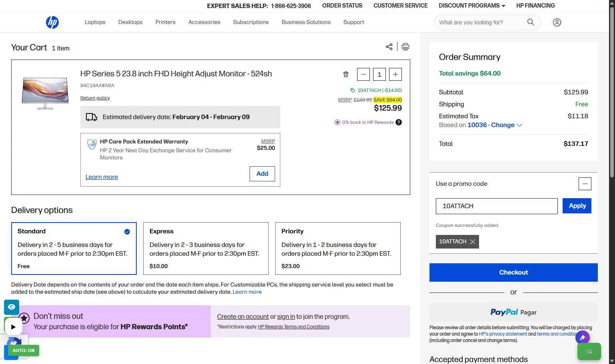Open HP Rewards help question mark icon
Screen dimensions: 615x364
click(x=399, y=122)
